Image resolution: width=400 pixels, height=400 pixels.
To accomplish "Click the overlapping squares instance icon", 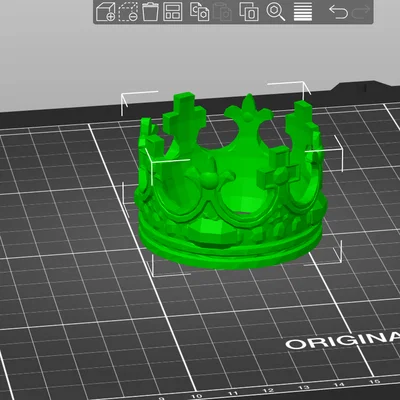I will click(x=249, y=12).
